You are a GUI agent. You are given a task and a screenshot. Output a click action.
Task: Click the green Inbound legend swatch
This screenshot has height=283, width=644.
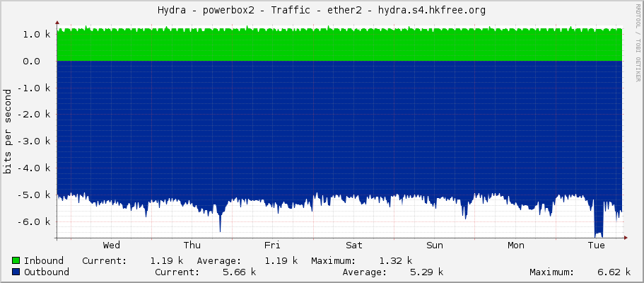point(16,260)
